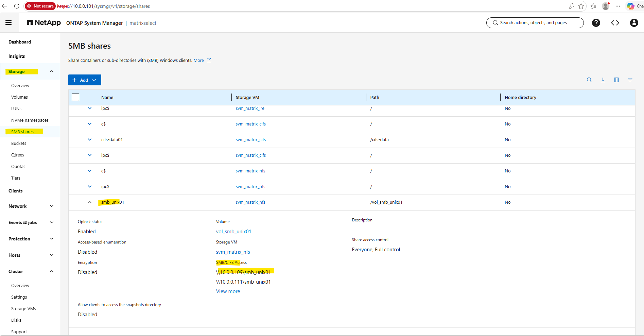Screen dimensions: 644x336
Task: Add this page to browser favorites
Action: (x=581, y=6)
